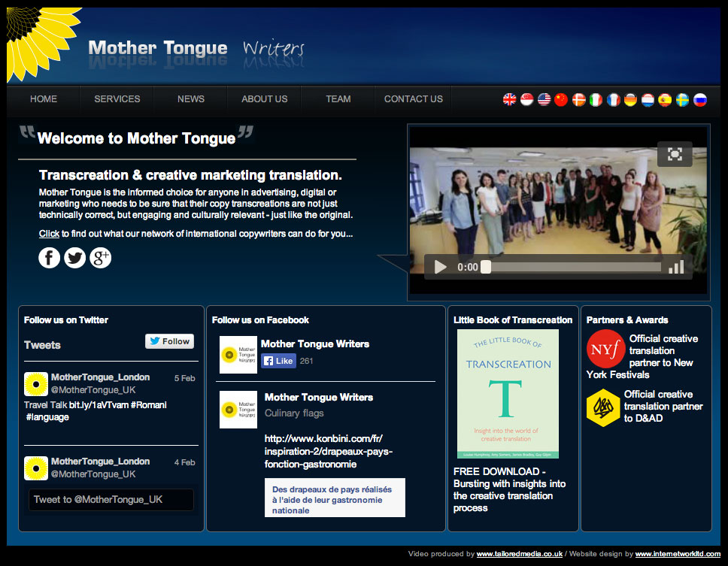
Task: Open the SERVICES menu item
Action: point(117,98)
